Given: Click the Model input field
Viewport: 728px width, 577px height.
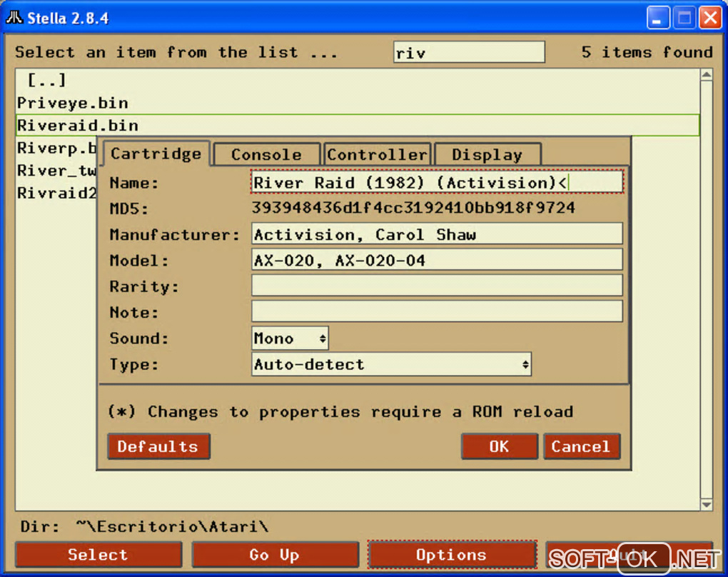Looking at the screenshot, I should (437, 260).
